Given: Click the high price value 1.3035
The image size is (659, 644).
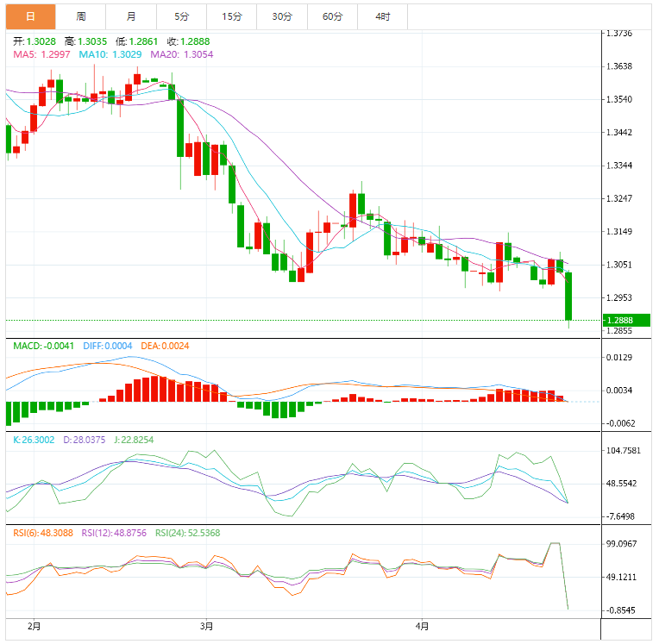Looking at the screenshot, I should point(92,41).
